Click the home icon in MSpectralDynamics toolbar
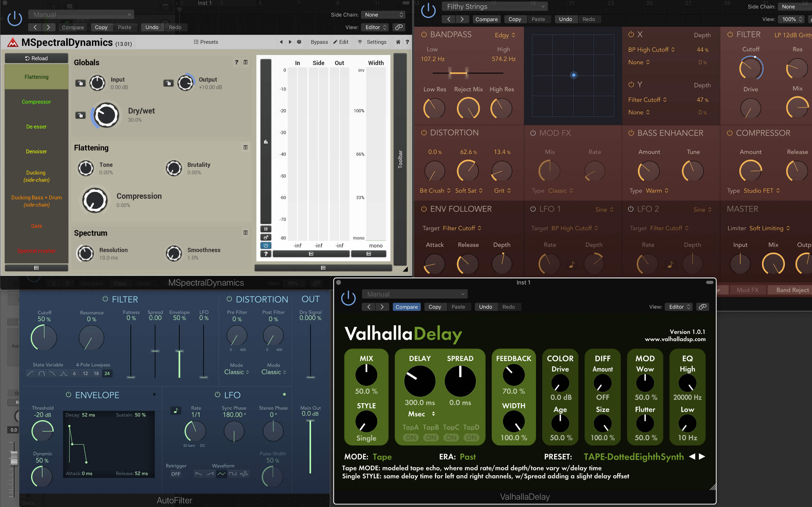812x507 pixels. [x=398, y=42]
